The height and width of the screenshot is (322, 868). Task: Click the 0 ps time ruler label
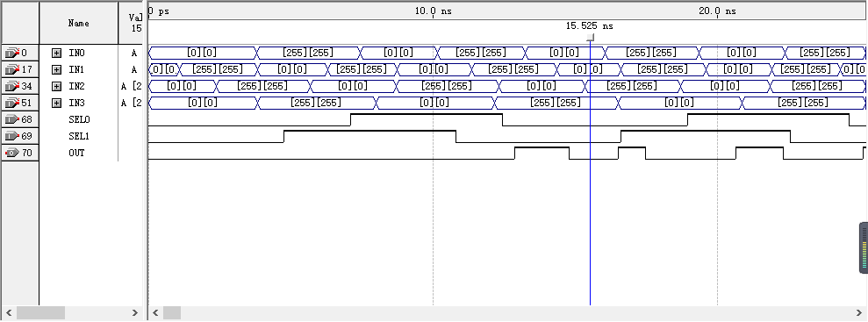pyautogui.click(x=160, y=11)
